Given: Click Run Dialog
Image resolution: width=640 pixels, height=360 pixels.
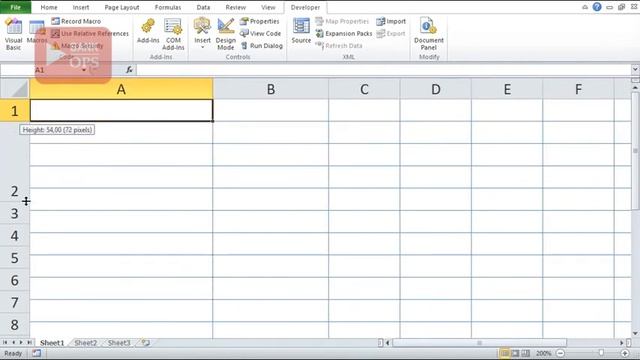Looking at the screenshot, I should click(x=262, y=46).
